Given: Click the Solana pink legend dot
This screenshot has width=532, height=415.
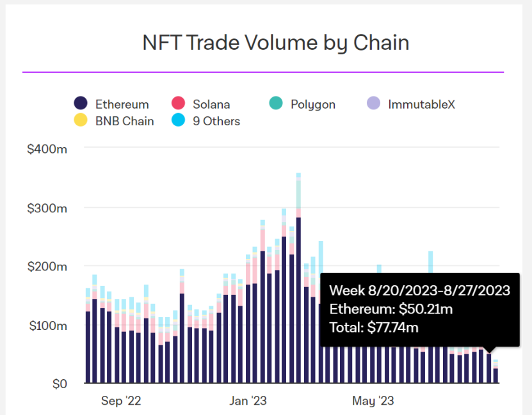Looking at the screenshot, I should (x=179, y=104).
